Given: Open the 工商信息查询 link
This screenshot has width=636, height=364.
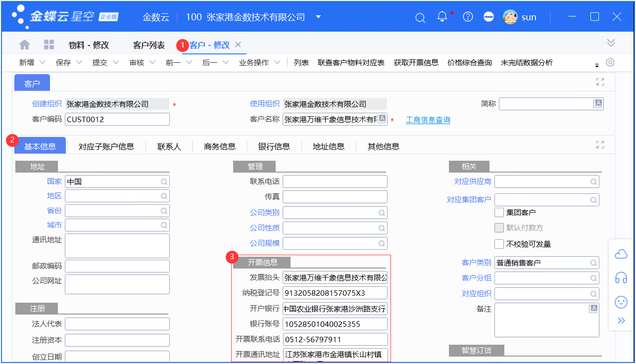Looking at the screenshot, I should click(x=428, y=120).
